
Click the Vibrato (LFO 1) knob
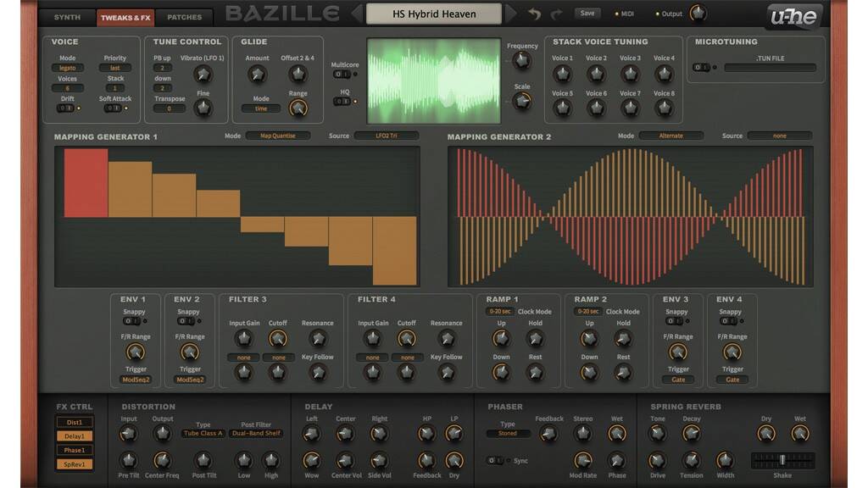click(203, 74)
